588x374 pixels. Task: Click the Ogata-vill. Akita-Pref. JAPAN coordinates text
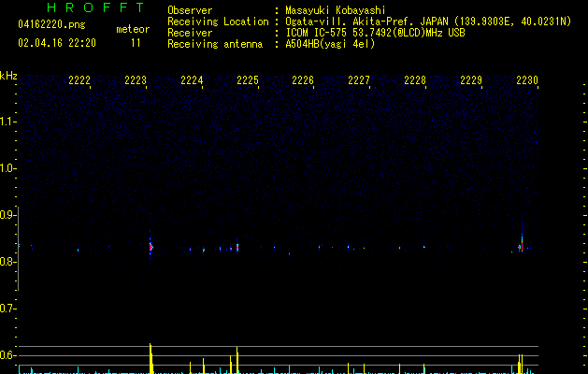[x=428, y=22]
